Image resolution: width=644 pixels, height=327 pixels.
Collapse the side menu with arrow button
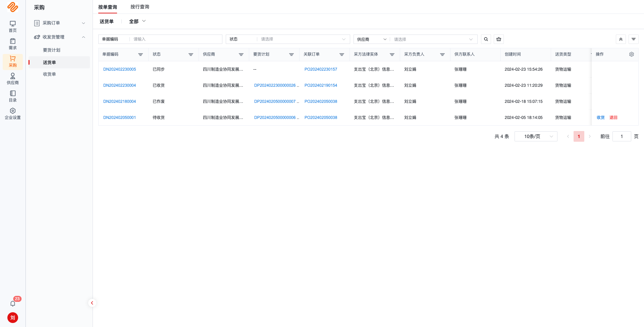click(92, 303)
